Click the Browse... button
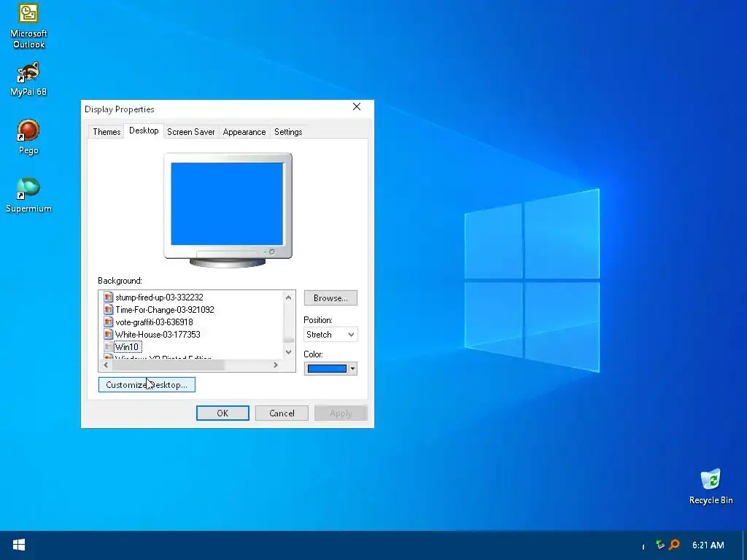The image size is (747, 560). pyautogui.click(x=330, y=298)
